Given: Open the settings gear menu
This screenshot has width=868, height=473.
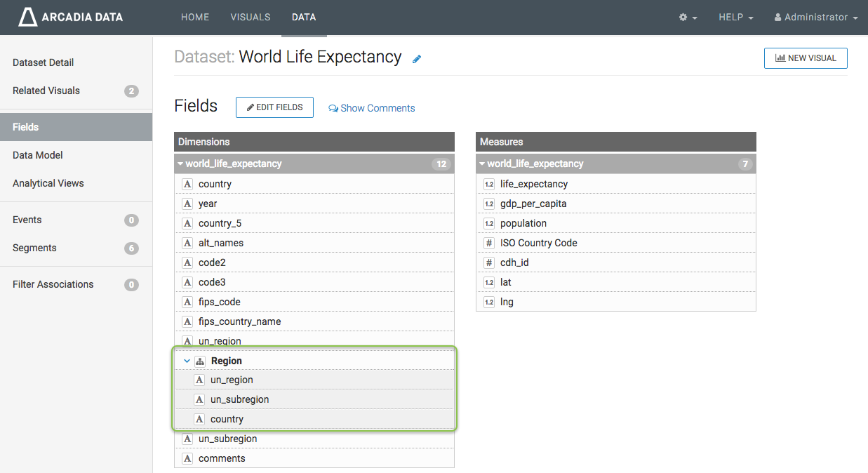Looking at the screenshot, I should [x=688, y=18].
